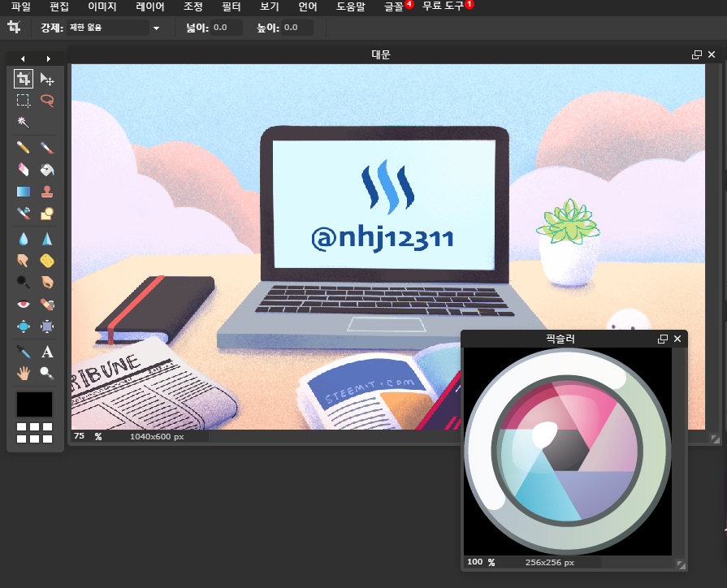Screen dimensions: 727x588
Task: Select the Blur water-drop tool
Action: pyautogui.click(x=24, y=239)
